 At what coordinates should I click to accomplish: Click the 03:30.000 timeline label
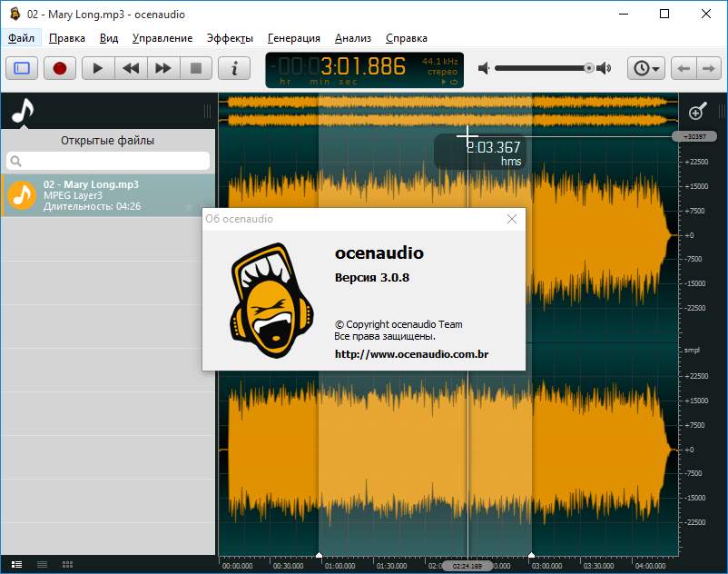pyautogui.click(x=598, y=566)
